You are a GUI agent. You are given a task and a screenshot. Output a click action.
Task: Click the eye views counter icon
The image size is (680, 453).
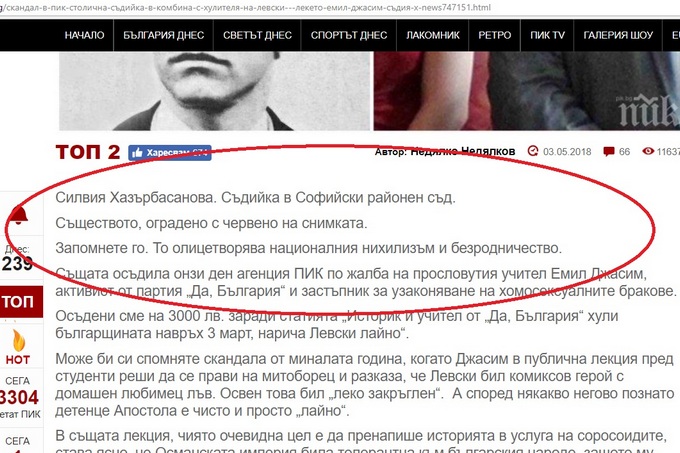648,151
